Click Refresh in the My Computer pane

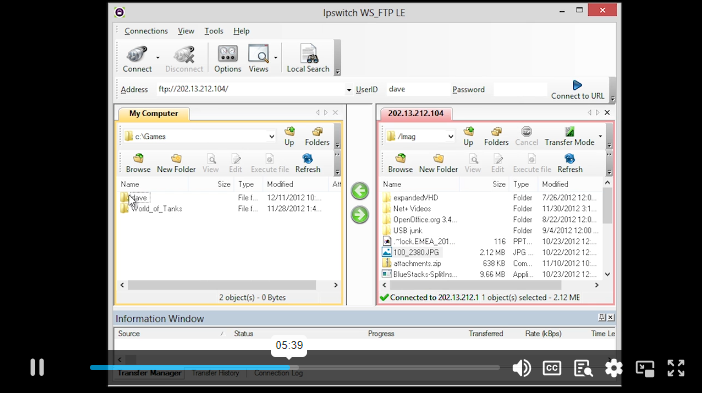pyautogui.click(x=308, y=163)
